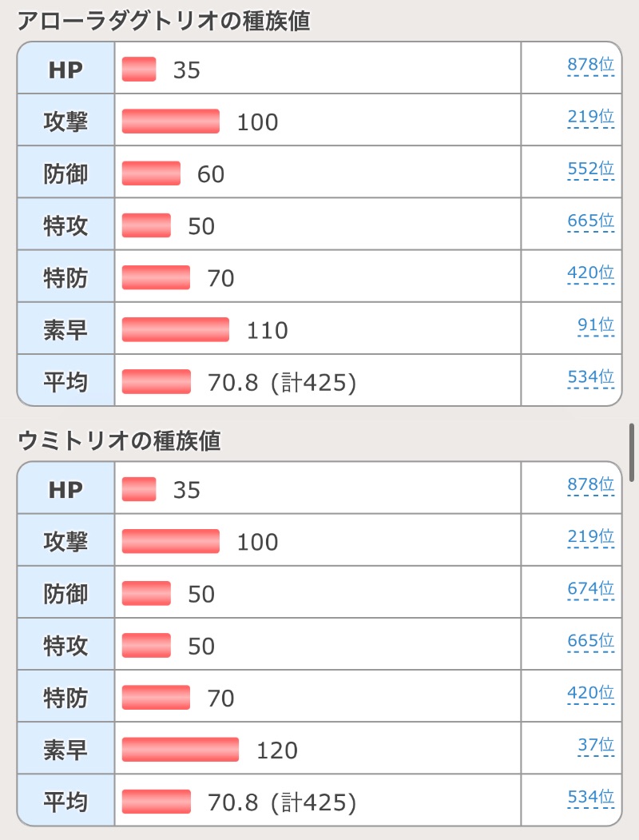Open the 552位 defense rank link
This screenshot has width=639, height=840.
590,169
